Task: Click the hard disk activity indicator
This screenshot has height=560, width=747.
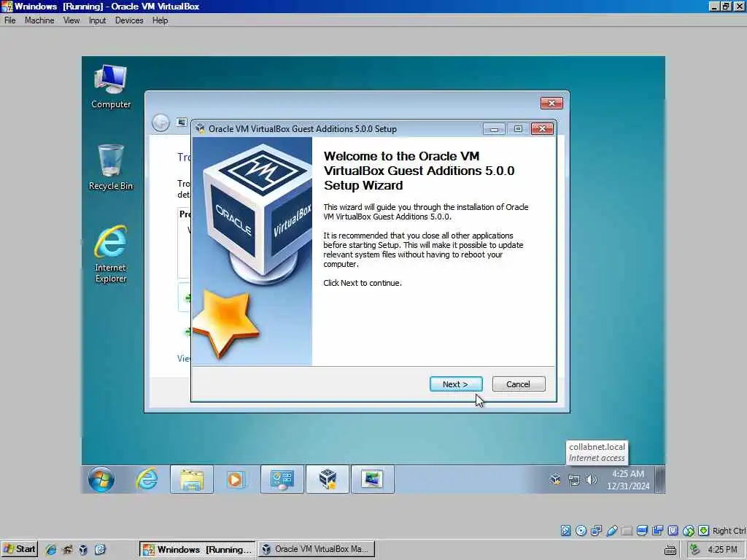Action: coord(565,531)
